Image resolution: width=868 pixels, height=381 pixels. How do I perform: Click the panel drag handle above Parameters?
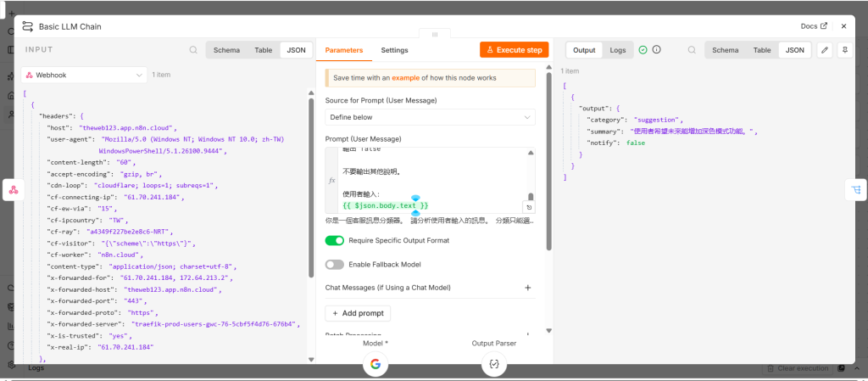tap(435, 34)
